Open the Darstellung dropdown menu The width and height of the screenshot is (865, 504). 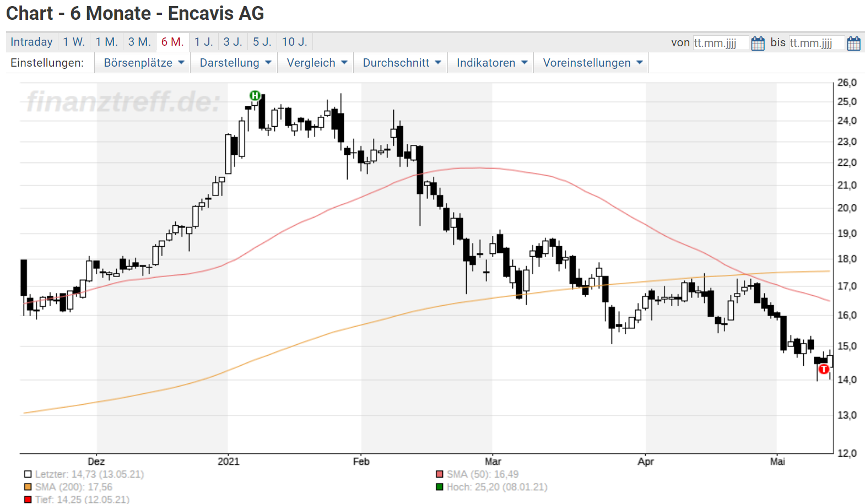tap(235, 63)
